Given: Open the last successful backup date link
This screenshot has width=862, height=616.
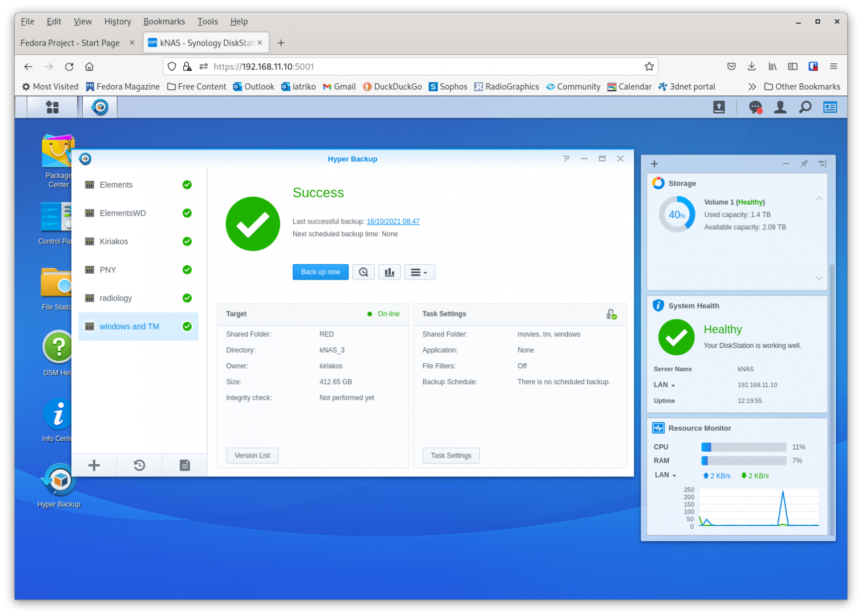Looking at the screenshot, I should (393, 222).
